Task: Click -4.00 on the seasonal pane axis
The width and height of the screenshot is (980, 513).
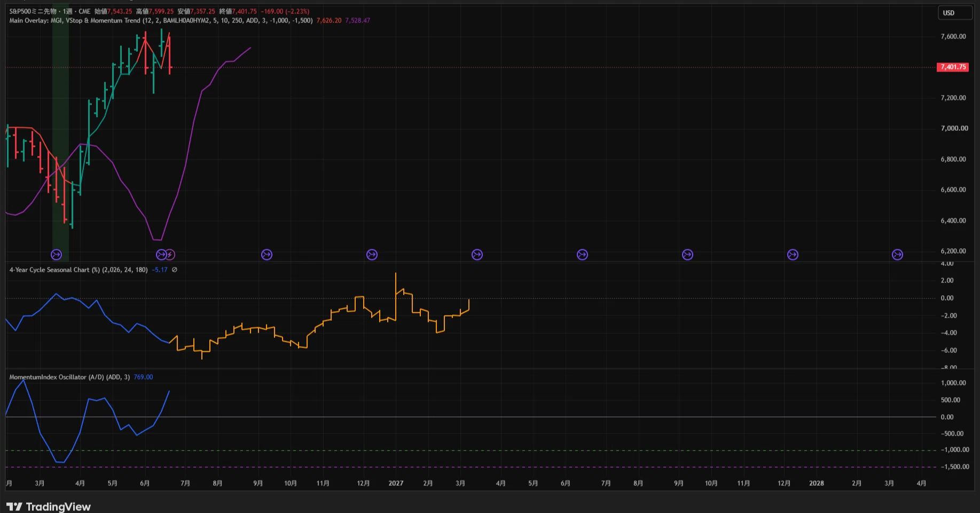Action: (x=948, y=333)
